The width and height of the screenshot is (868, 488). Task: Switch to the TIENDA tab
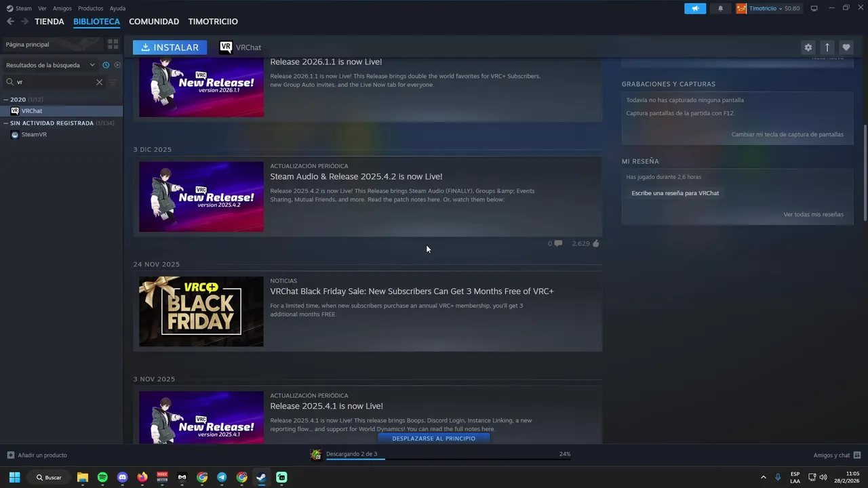click(x=50, y=22)
